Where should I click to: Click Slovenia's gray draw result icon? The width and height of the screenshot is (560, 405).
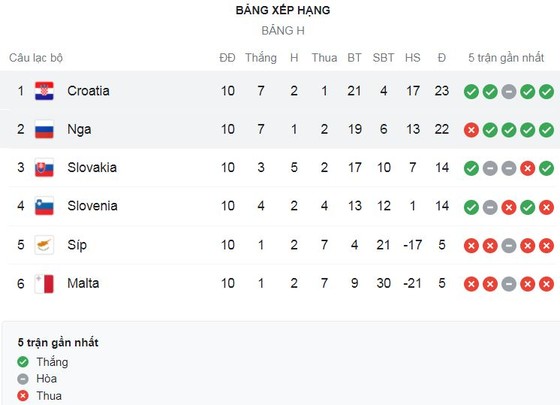(490, 207)
